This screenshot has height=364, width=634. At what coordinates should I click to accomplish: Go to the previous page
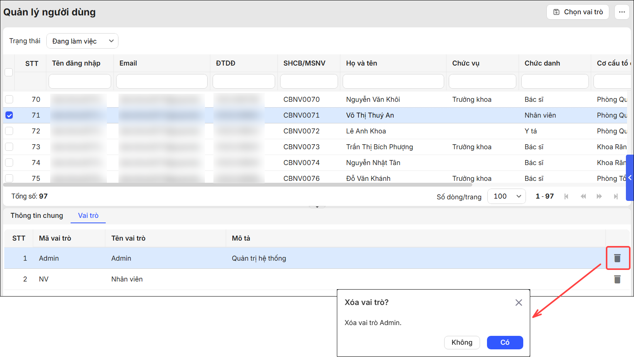click(x=583, y=196)
